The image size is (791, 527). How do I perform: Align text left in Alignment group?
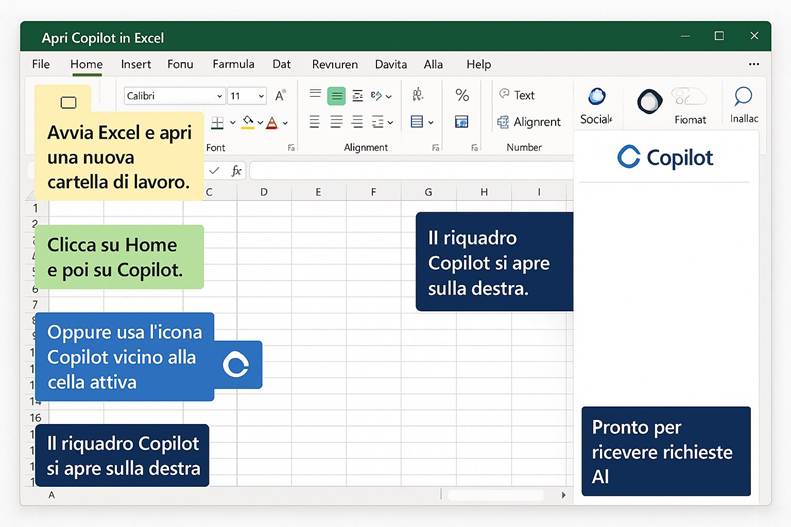tap(314, 122)
